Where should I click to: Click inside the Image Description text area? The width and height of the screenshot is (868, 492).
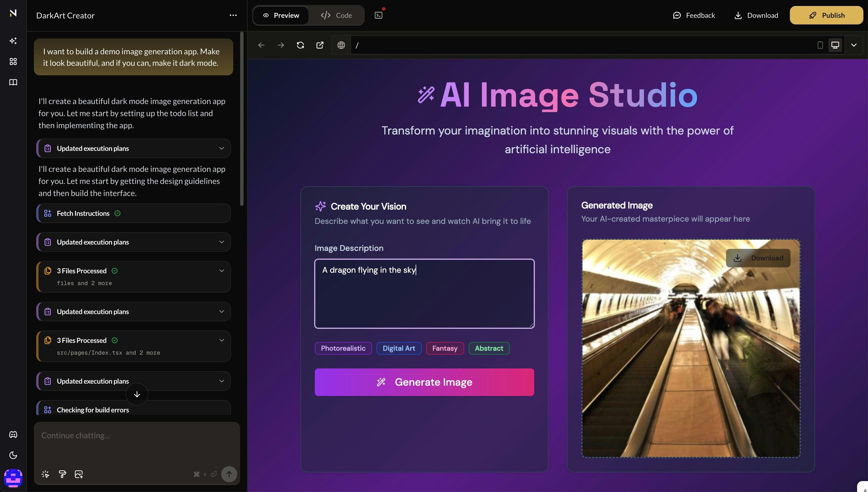coord(424,294)
